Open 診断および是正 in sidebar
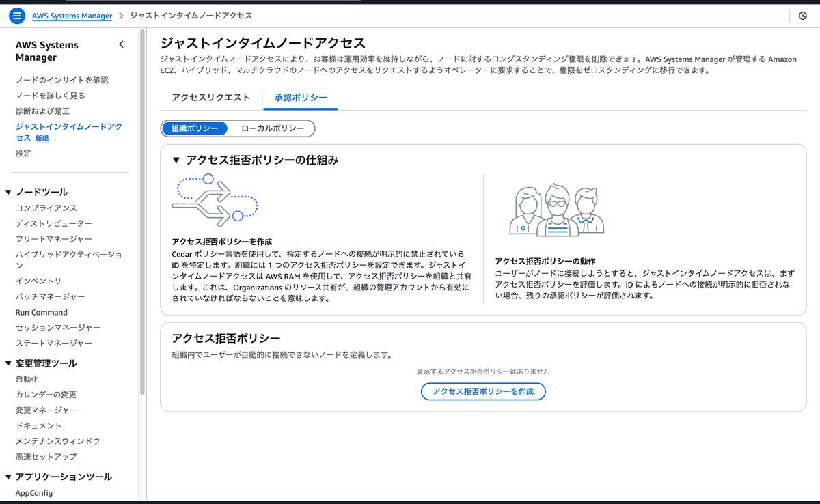The height and width of the screenshot is (504, 820). pyautogui.click(x=42, y=111)
